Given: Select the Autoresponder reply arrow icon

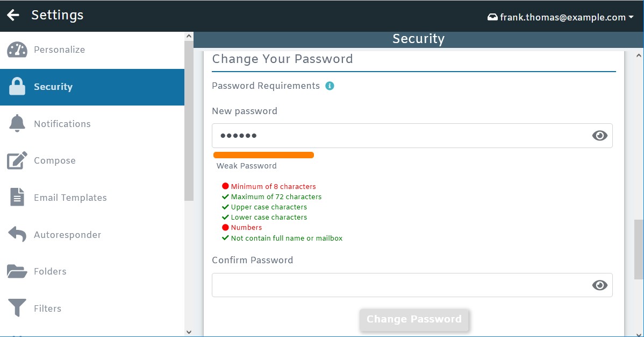Looking at the screenshot, I should 17,234.
